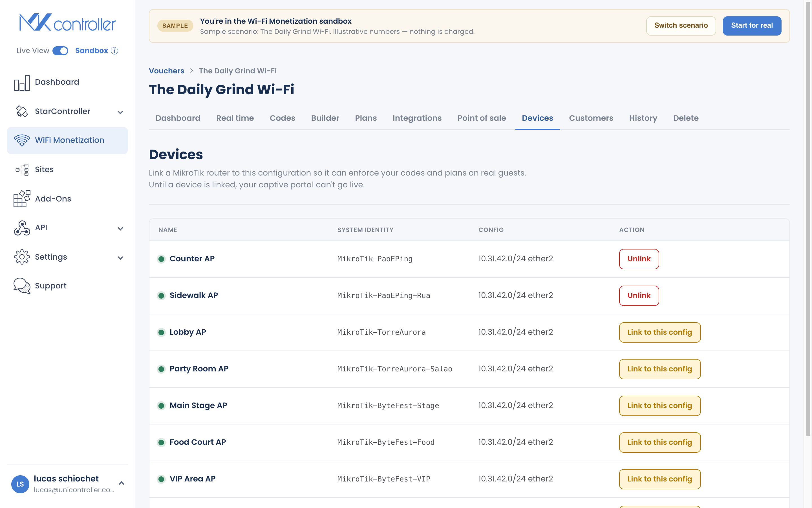Click the SYSTEM IDENTITY column header

365,230
